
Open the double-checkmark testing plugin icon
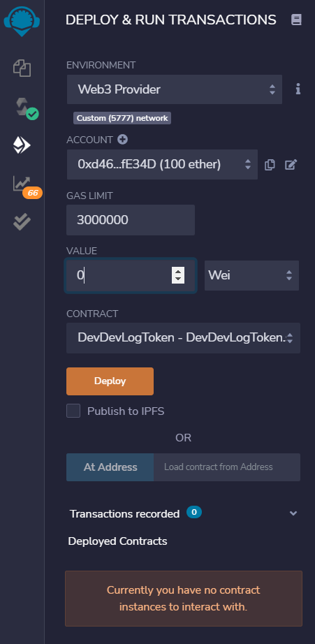click(22, 222)
